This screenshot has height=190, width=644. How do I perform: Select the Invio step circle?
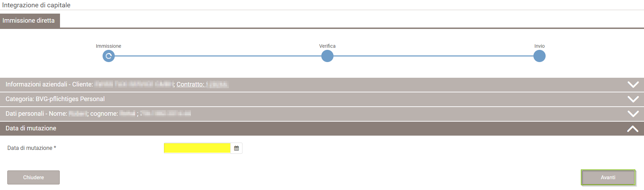pyautogui.click(x=539, y=56)
